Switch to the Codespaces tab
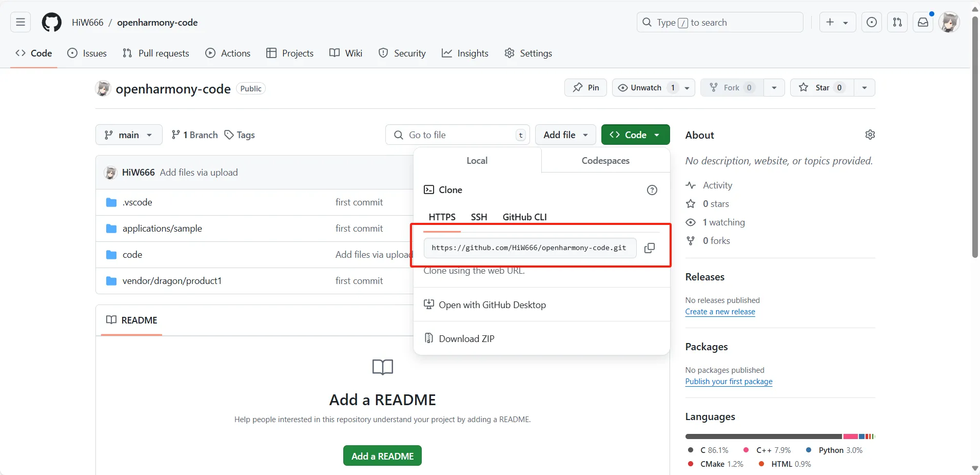 (x=605, y=161)
